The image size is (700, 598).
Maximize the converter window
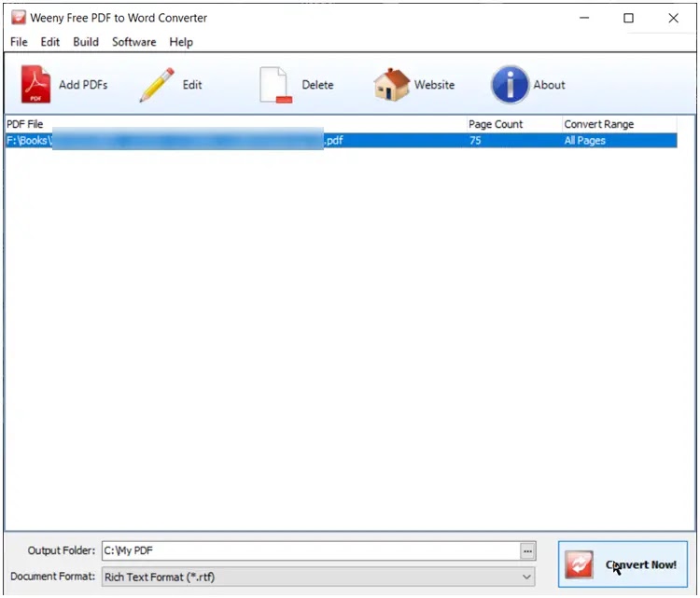pos(628,18)
